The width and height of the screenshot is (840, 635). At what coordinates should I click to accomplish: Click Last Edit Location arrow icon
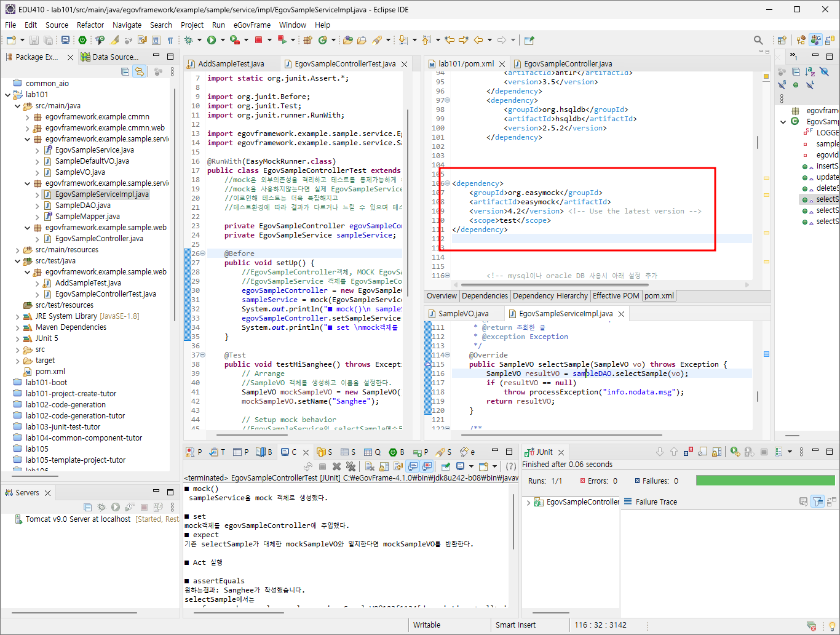[x=450, y=40]
